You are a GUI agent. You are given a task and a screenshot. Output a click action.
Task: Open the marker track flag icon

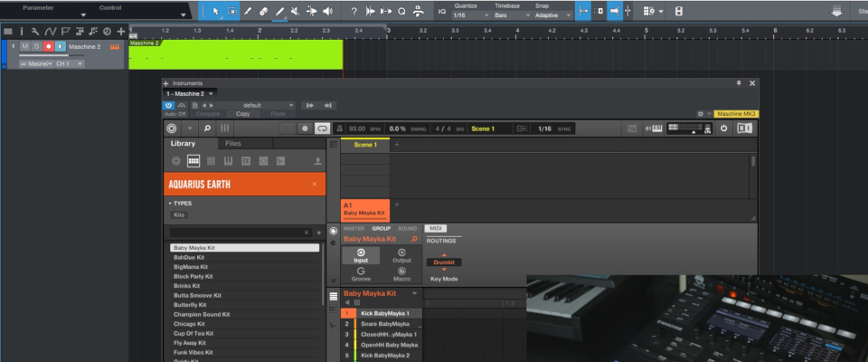click(65, 32)
